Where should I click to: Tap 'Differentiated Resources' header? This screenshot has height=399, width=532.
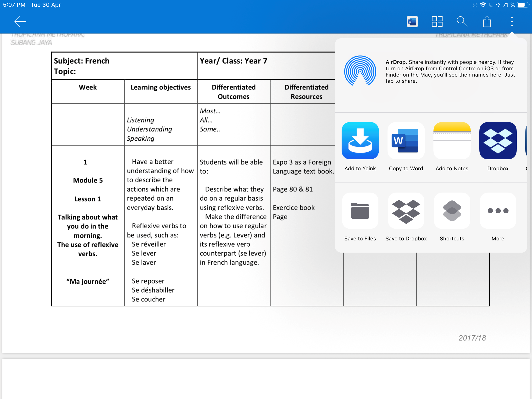coord(306,92)
